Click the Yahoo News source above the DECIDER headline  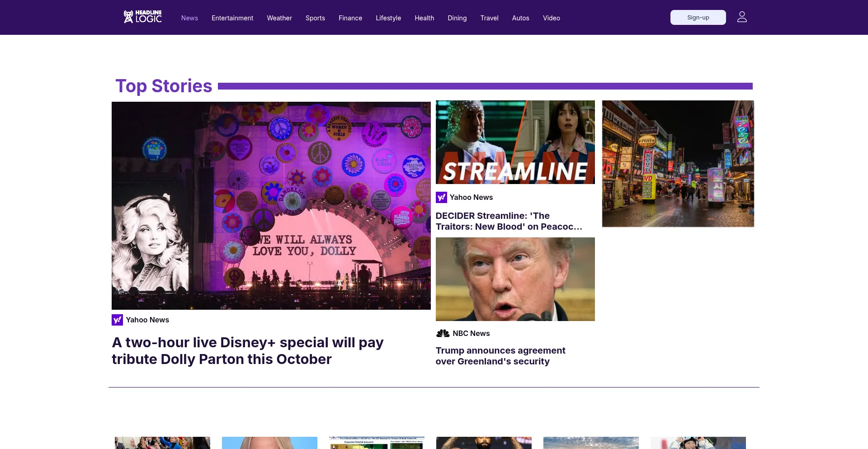(471, 197)
